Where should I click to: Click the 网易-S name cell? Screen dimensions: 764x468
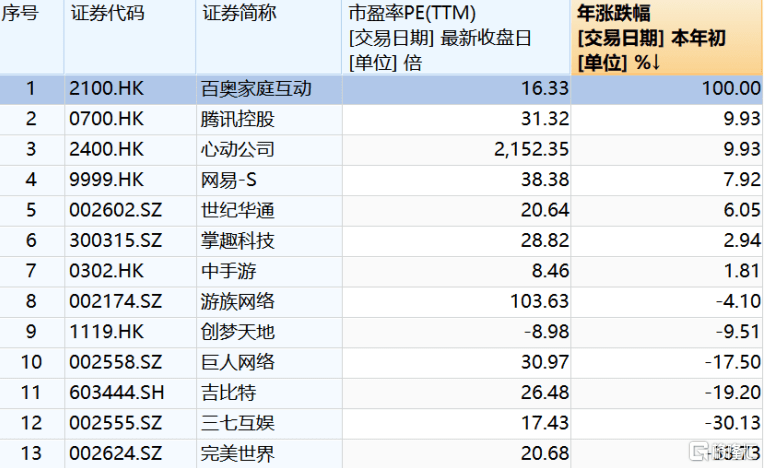[229, 180]
